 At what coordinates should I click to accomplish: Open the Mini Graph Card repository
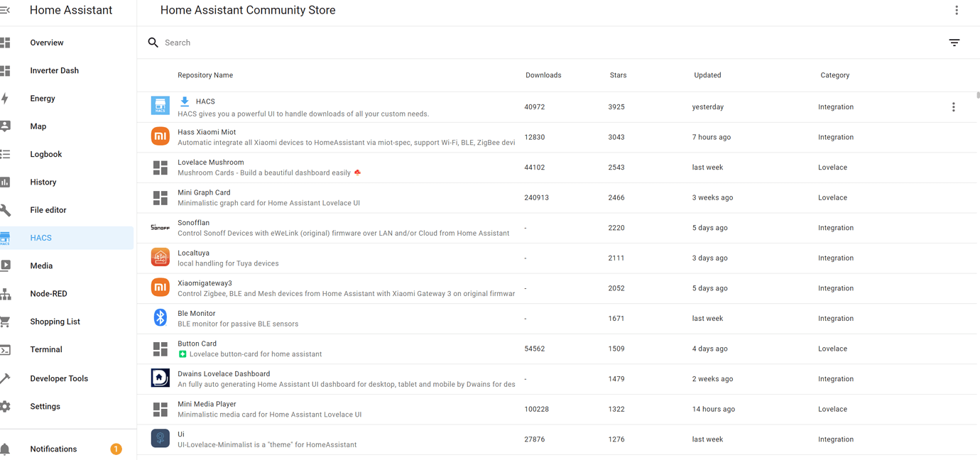(204, 192)
